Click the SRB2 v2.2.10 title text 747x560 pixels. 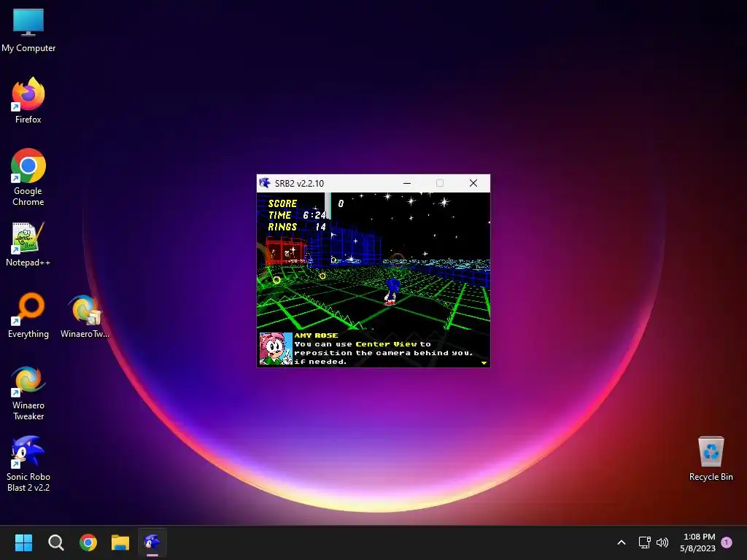tap(299, 183)
